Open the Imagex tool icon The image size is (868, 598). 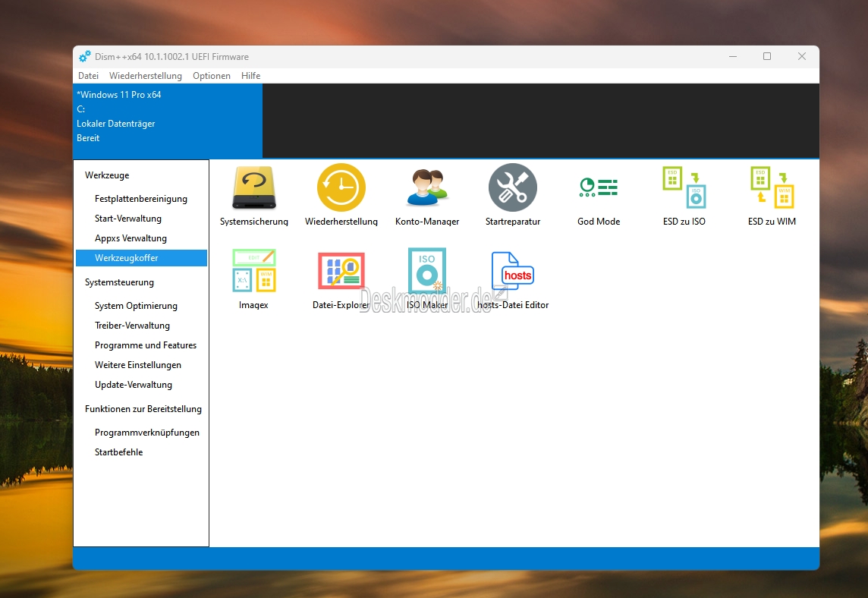tap(253, 271)
